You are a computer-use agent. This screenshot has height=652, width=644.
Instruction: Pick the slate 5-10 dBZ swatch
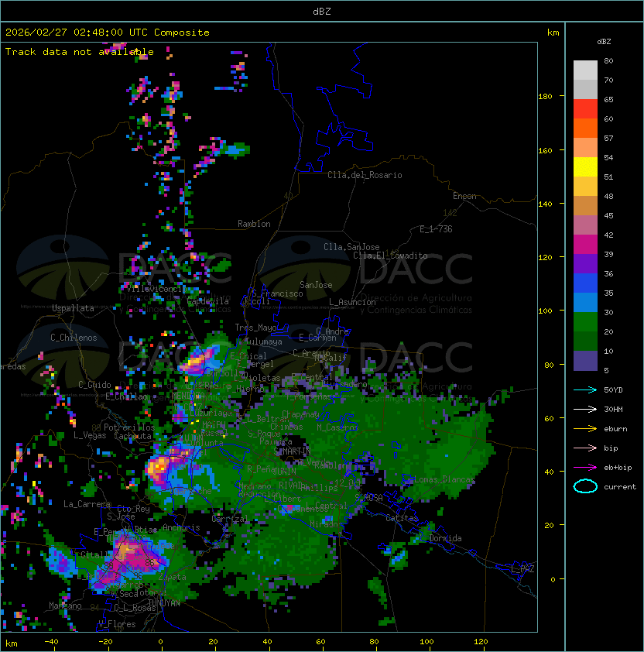585,361
